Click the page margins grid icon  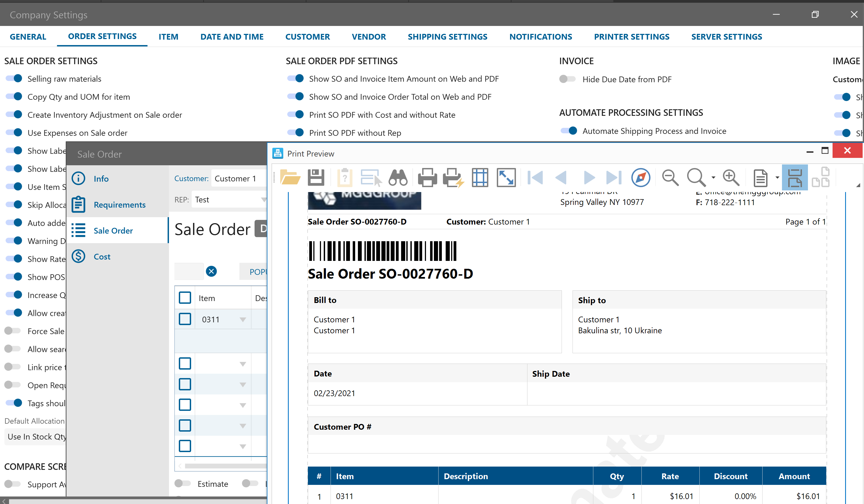(480, 177)
